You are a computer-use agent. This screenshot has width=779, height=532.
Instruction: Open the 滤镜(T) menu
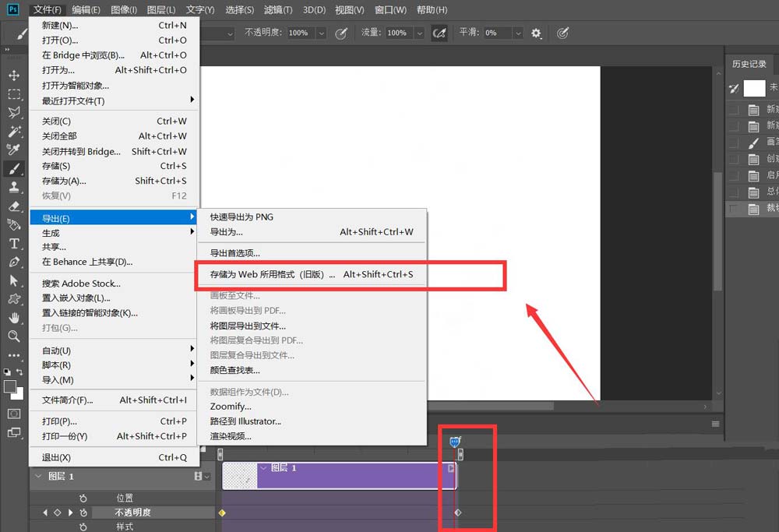278,10
